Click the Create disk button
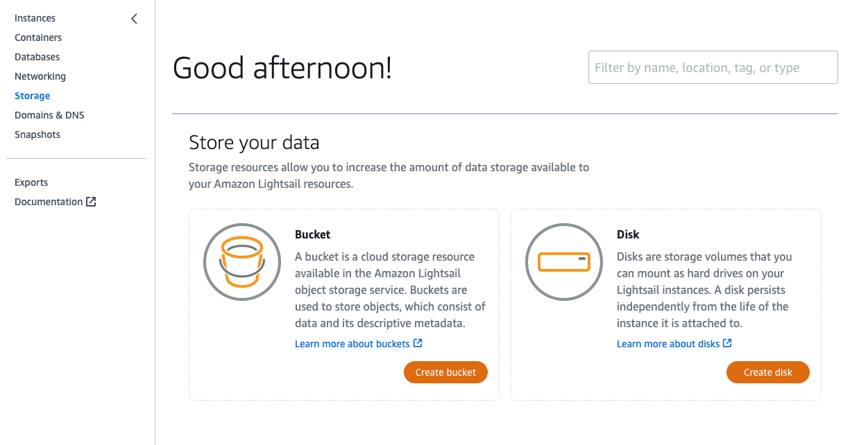The image size is (868, 445). click(768, 372)
